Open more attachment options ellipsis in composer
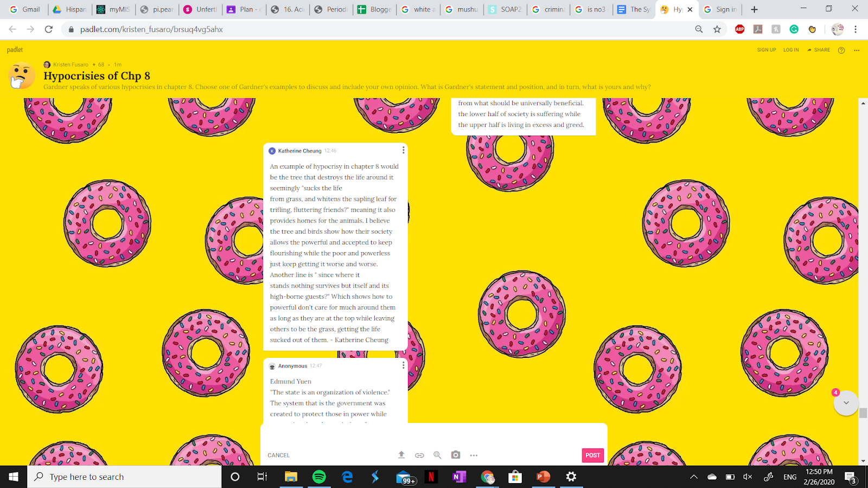 [474, 455]
